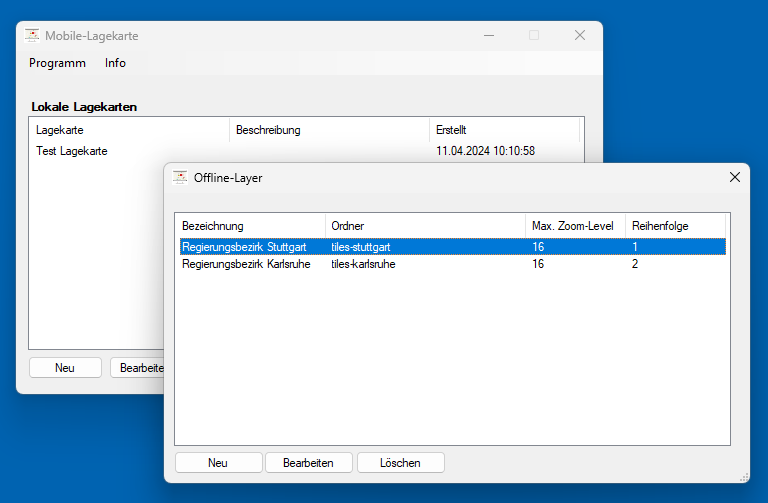Sort local maps by Erstellt column
Screen dimensions: 768x503
pos(504,130)
